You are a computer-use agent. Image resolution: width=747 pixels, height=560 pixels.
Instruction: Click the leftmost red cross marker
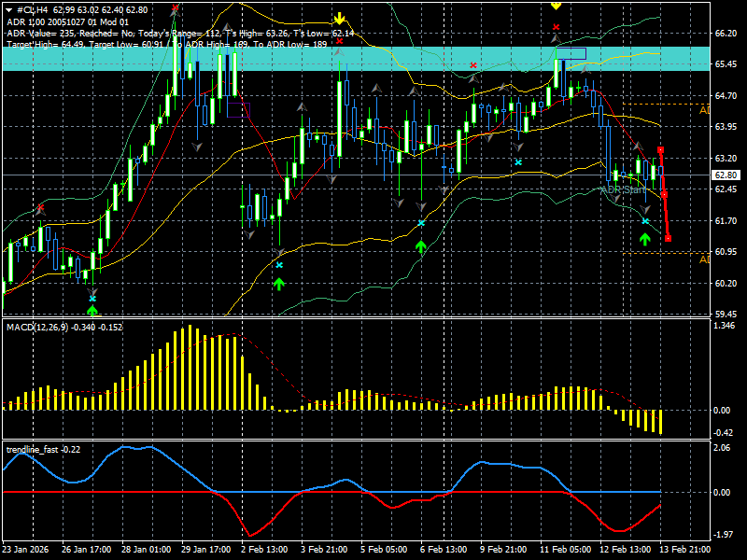click(41, 207)
